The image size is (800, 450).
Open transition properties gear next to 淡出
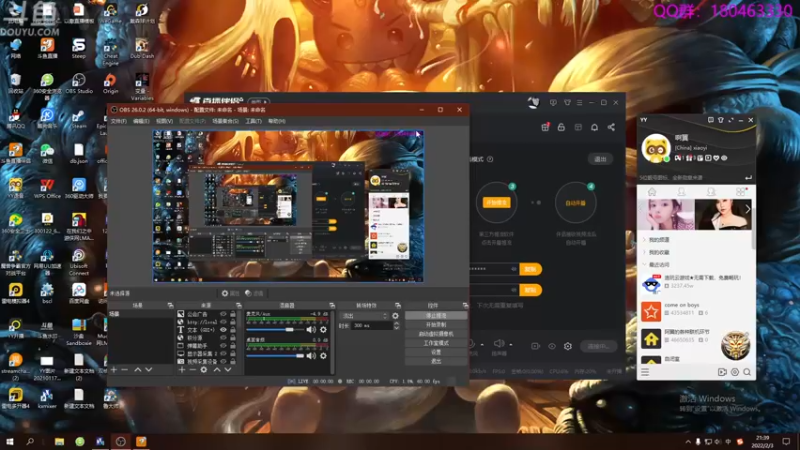point(395,316)
